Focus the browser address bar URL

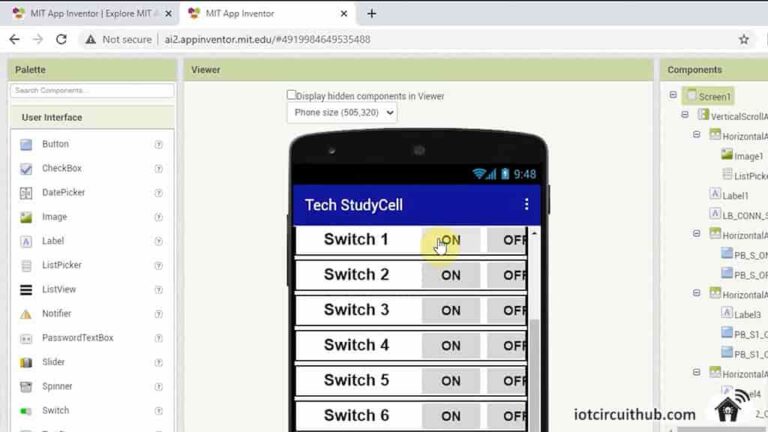tap(267, 39)
